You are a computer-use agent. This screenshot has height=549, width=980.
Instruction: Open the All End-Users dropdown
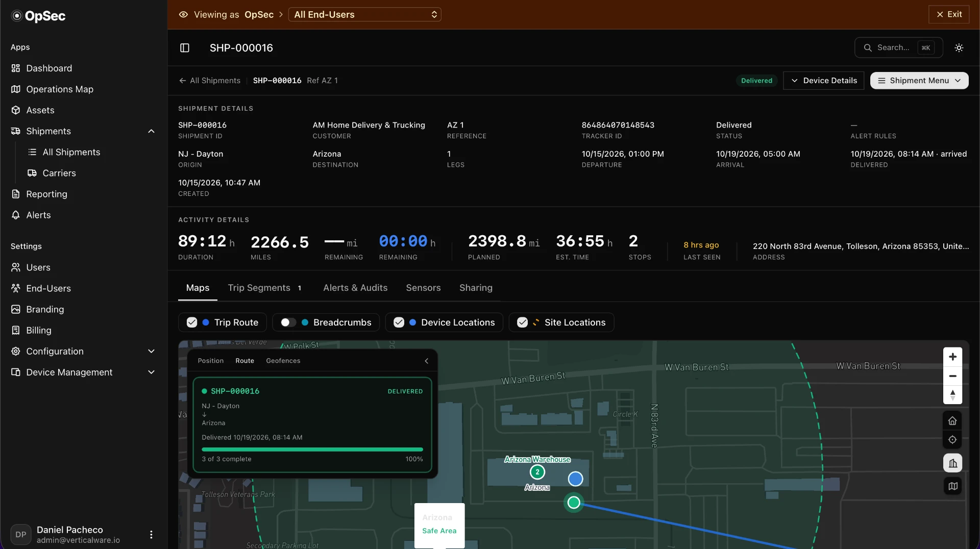365,15
